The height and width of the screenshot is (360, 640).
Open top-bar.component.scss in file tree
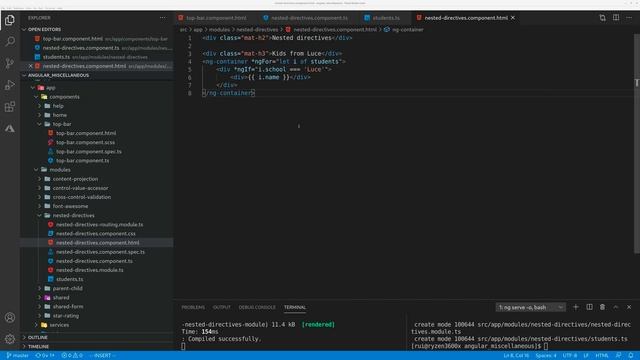tap(85, 142)
